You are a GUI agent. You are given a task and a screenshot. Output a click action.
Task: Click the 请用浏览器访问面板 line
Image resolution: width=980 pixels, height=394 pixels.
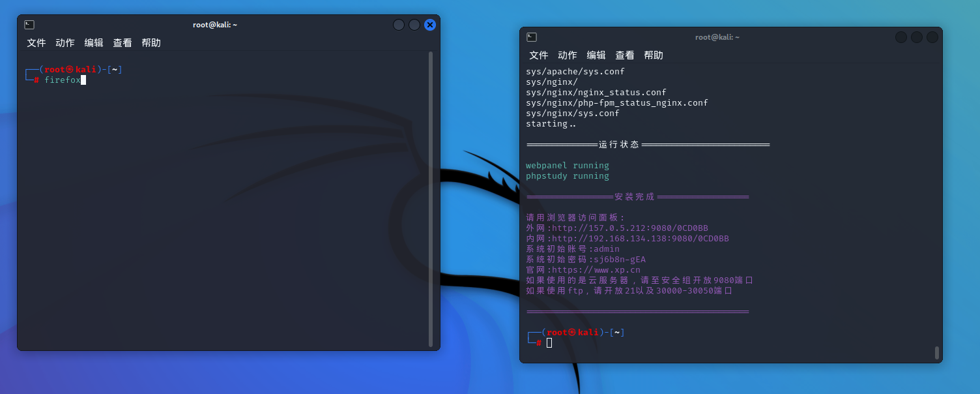[575, 218]
